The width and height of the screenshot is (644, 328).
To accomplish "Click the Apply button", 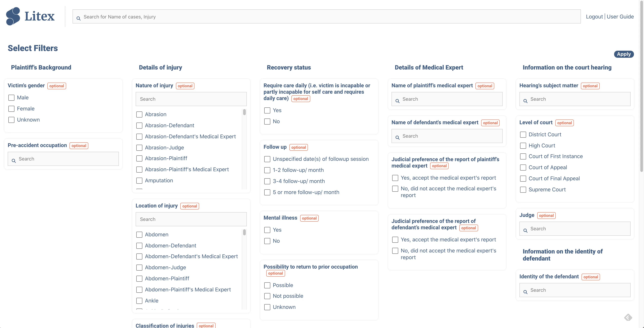I will pyautogui.click(x=624, y=54).
